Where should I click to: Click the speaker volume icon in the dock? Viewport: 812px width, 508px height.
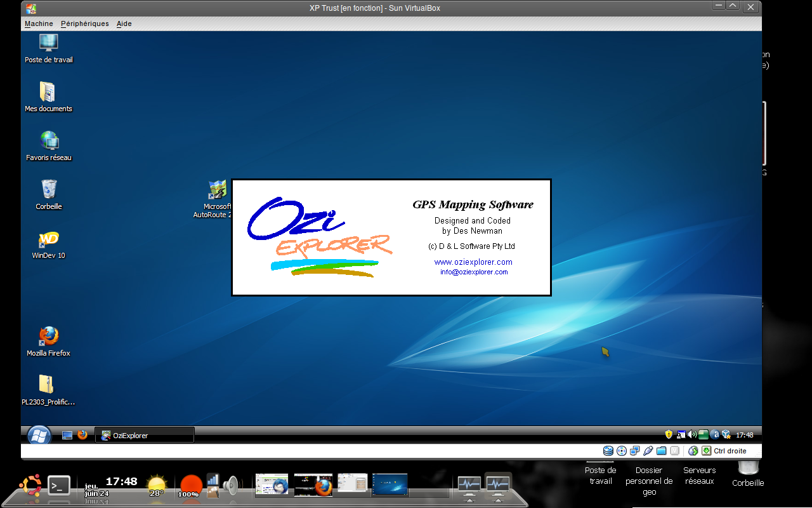click(x=230, y=486)
